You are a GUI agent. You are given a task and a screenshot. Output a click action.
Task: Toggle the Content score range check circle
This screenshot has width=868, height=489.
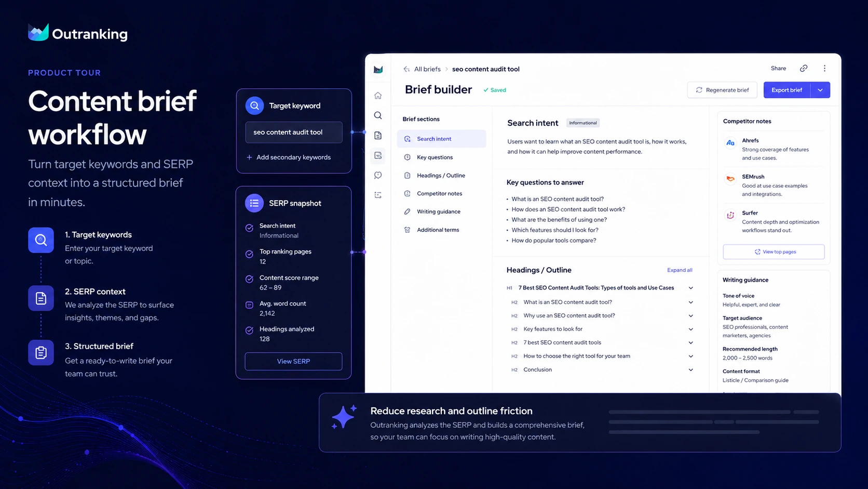coord(249,279)
